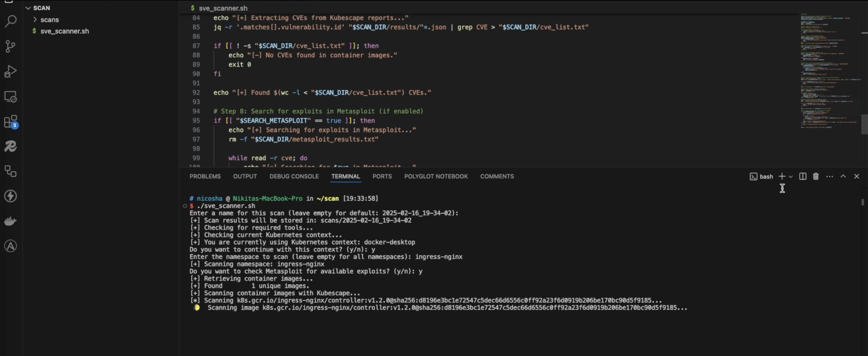
Task: Click terminal line 'Scanning namespace: ingress-nginx'
Action: click(x=257, y=264)
